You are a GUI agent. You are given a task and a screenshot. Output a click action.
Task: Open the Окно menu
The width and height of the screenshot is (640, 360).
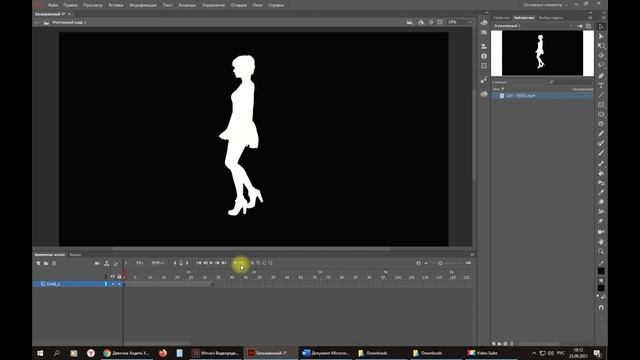point(258,5)
